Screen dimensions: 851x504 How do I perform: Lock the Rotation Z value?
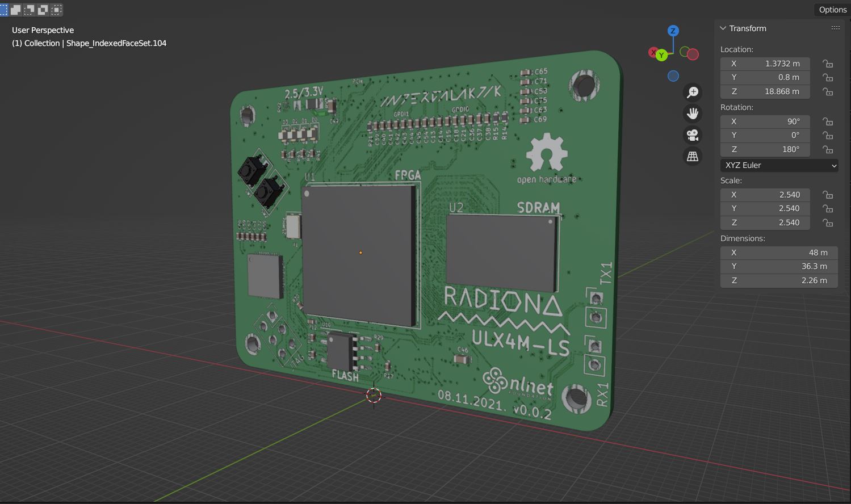coord(828,149)
